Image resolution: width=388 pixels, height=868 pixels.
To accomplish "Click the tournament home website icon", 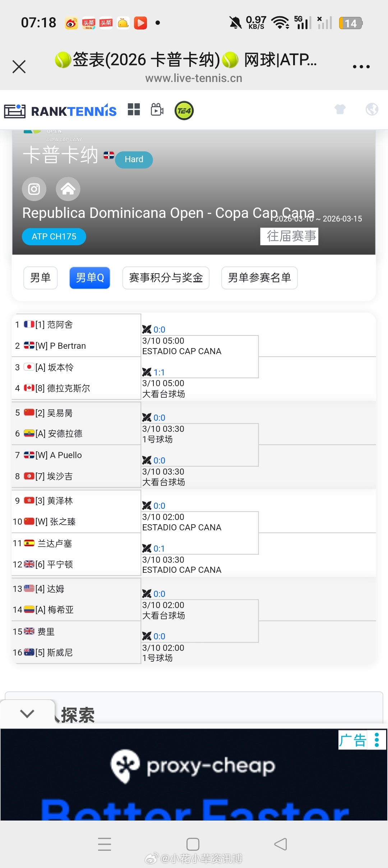I will point(68,189).
